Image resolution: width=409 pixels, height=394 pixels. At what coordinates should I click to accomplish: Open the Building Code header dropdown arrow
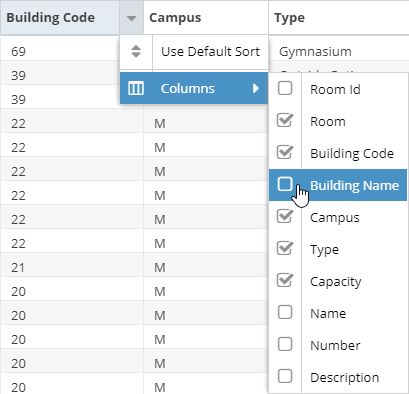click(132, 18)
